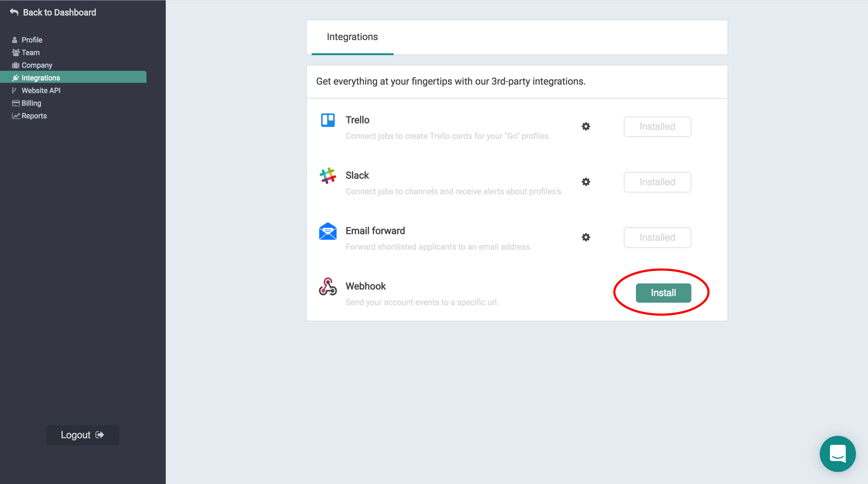Select the Integrations tab header
This screenshot has height=484, width=868.
(x=352, y=37)
